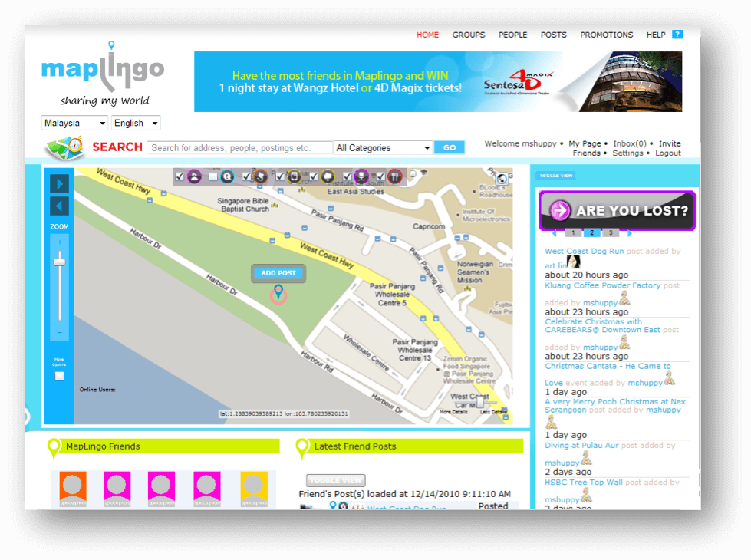Viewport: 751px width, 560px height.
Task: Click the compass map icon beside SEARCH
Action: point(66,147)
